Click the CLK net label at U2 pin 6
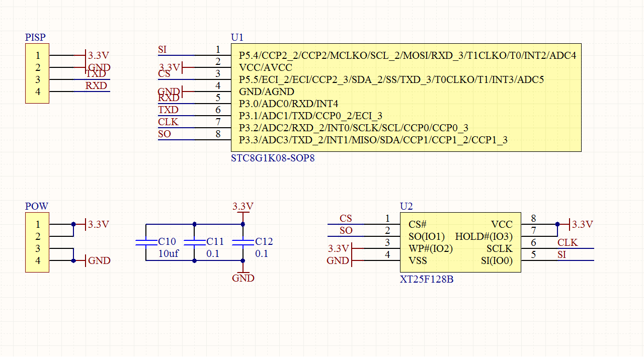The height and width of the screenshot is (357, 644). click(x=568, y=242)
